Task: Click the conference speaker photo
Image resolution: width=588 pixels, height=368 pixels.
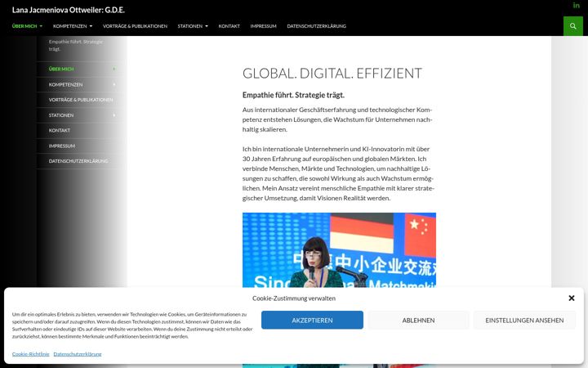Action: [339, 250]
